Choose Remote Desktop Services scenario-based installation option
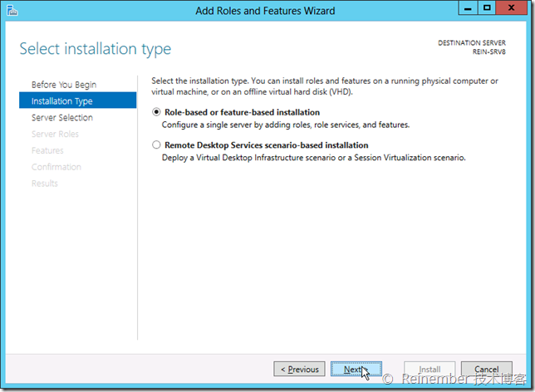The width and height of the screenshot is (535, 392). pos(157,145)
